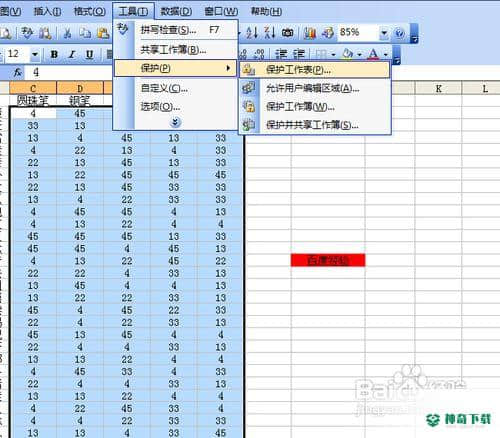Click the Paste clipboard icon

tap(103, 33)
